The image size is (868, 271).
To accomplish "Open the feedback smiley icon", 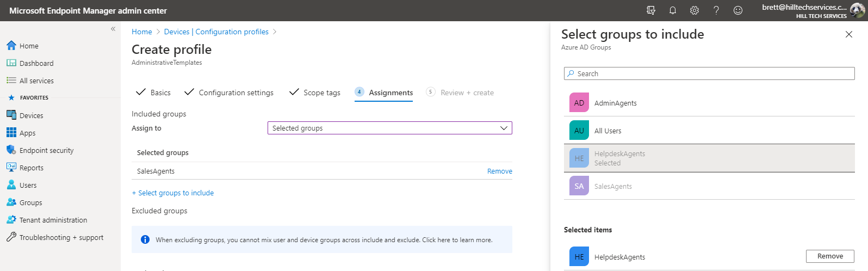I will [x=738, y=10].
